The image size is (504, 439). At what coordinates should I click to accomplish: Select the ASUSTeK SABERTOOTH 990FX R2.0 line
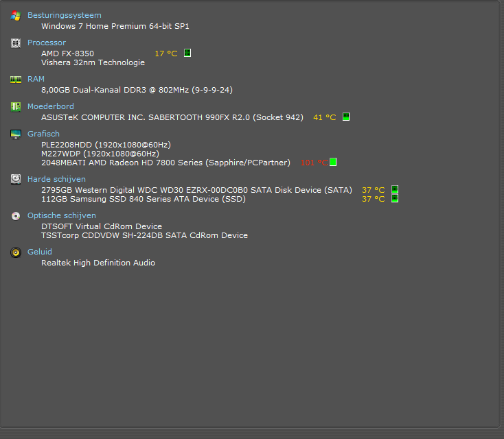[x=172, y=117]
